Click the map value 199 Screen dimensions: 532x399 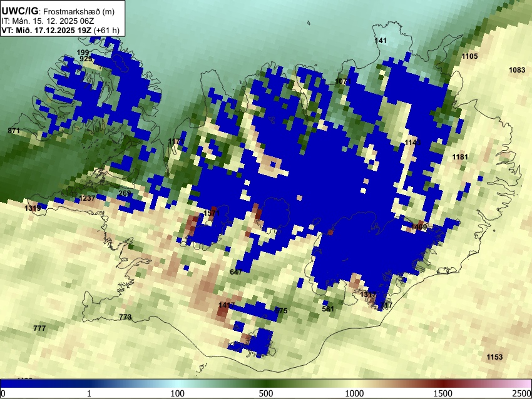pyautogui.click(x=83, y=53)
